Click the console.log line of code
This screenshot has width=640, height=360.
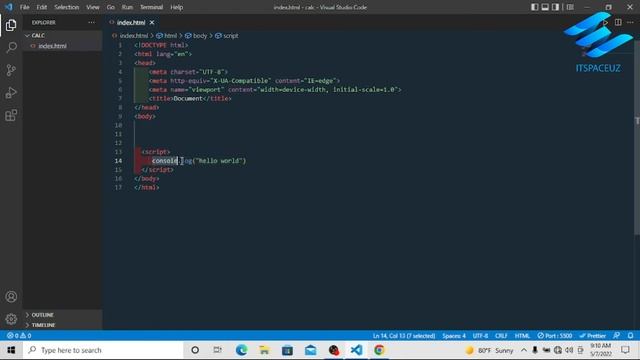tap(199, 161)
